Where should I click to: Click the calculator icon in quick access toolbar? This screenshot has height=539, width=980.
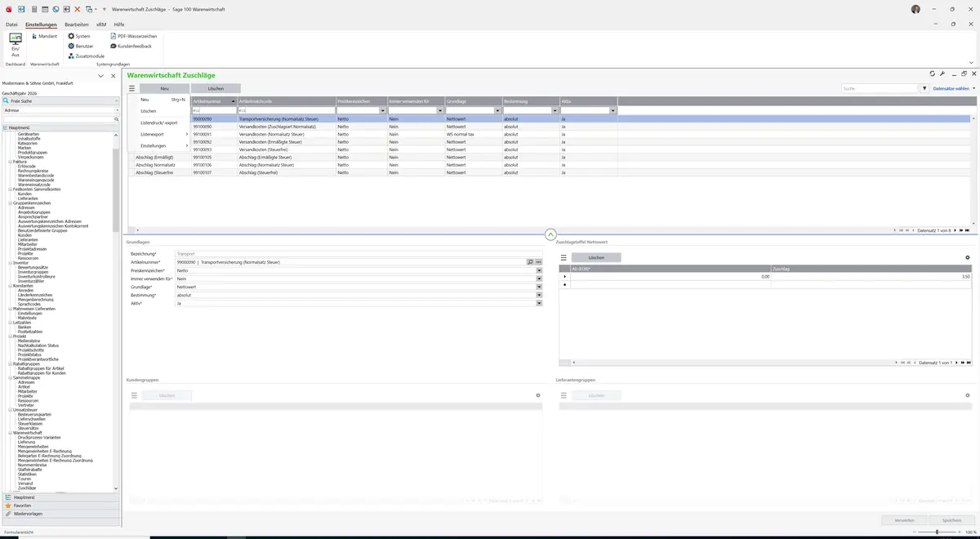(34, 9)
